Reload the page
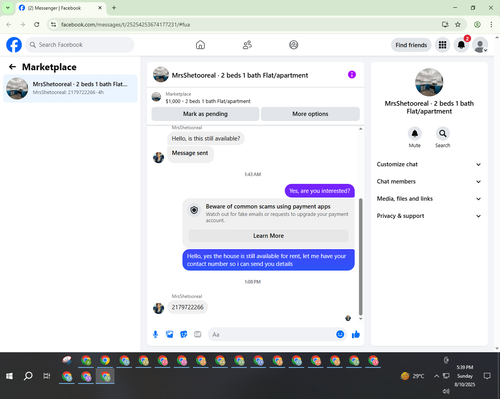This screenshot has height=399, width=500. click(37, 24)
